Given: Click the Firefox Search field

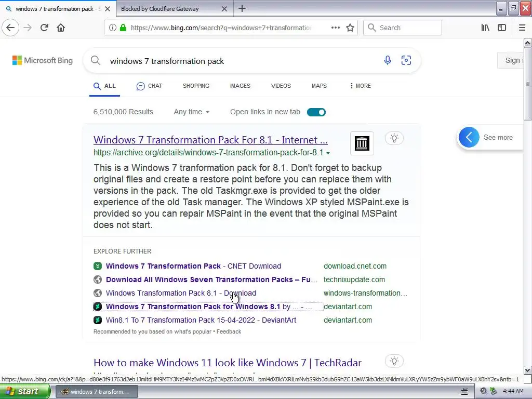Looking at the screenshot, I should coord(403,28).
